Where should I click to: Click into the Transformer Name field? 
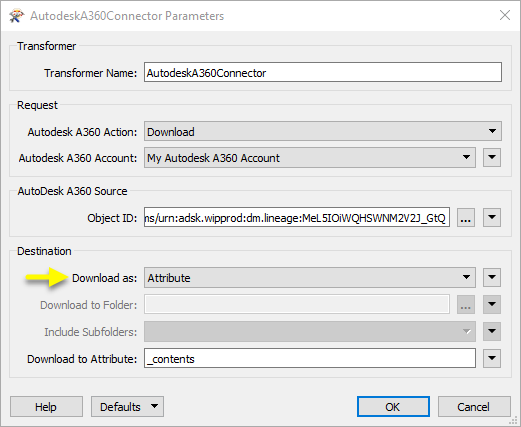click(x=323, y=72)
